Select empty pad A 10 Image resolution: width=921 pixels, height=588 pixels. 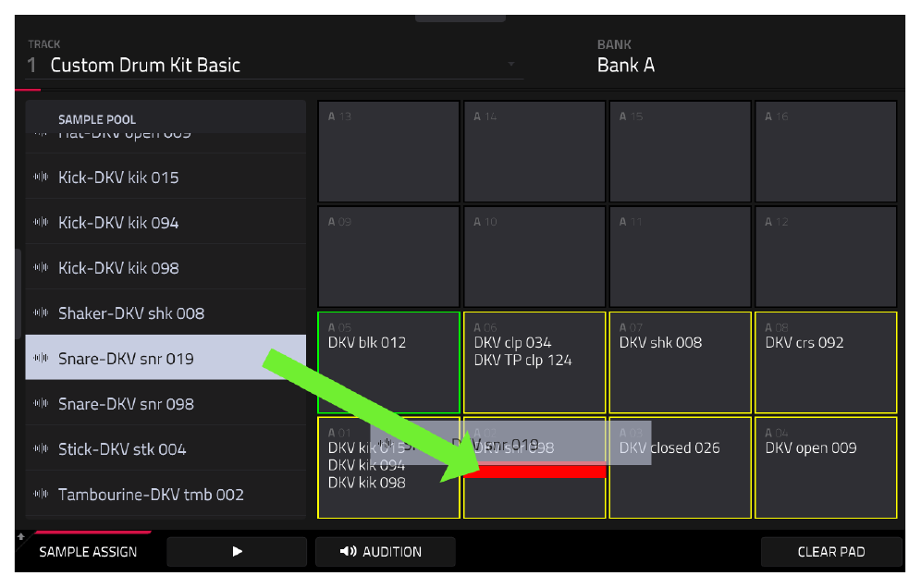tap(534, 257)
